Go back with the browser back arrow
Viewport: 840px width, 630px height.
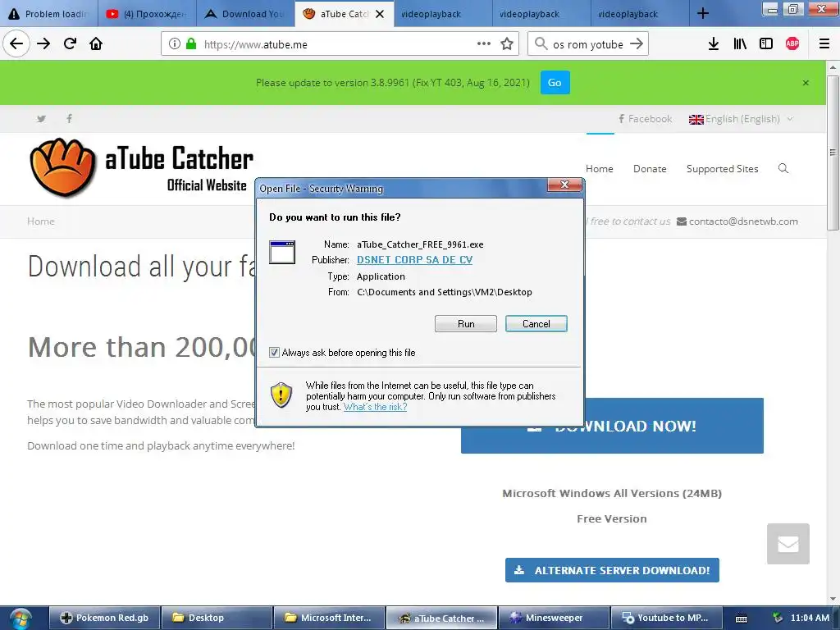tap(16, 44)
